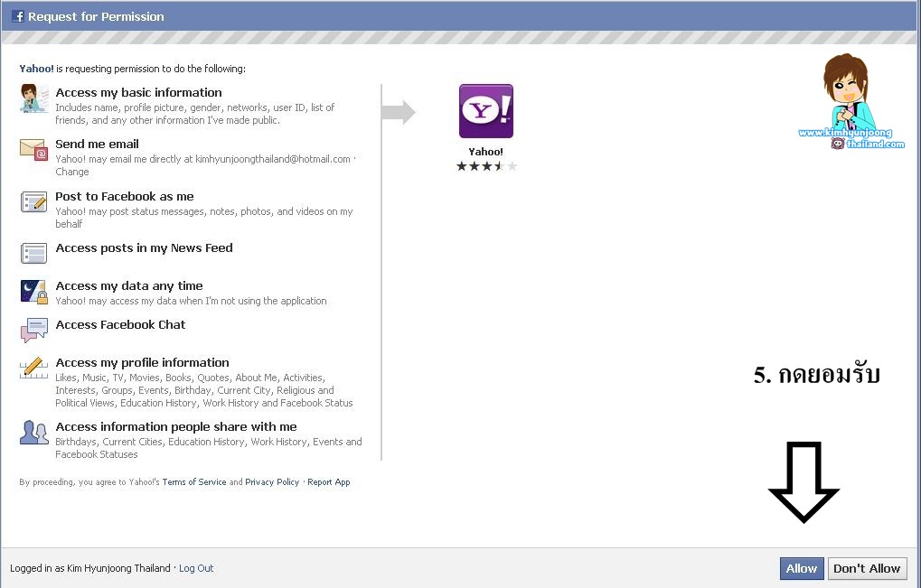The height and width of the screenshot is (588, 921).
Task: Click the News Feed list icon
Action: pyautogui.click(x=34, y=254)
